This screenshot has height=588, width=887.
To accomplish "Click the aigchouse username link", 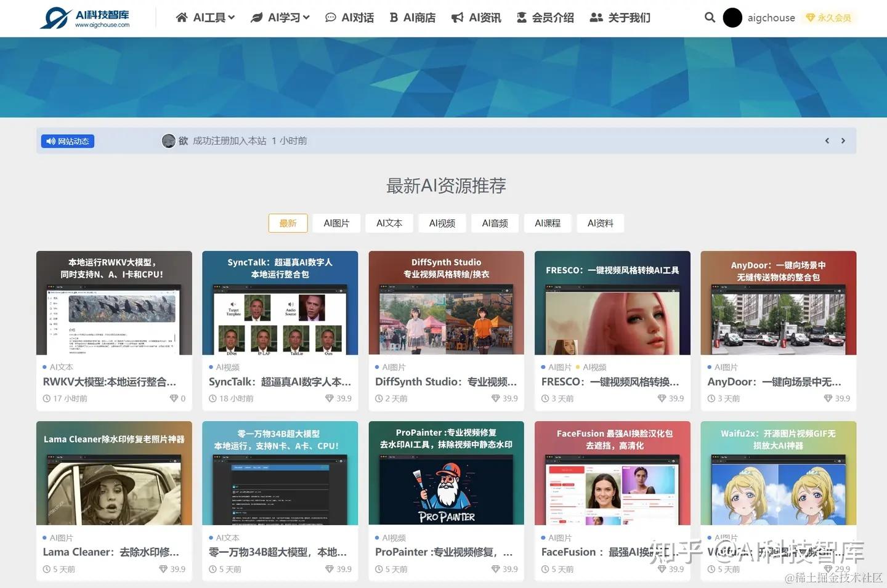I will pyautogui.click(x=771, y=17).
